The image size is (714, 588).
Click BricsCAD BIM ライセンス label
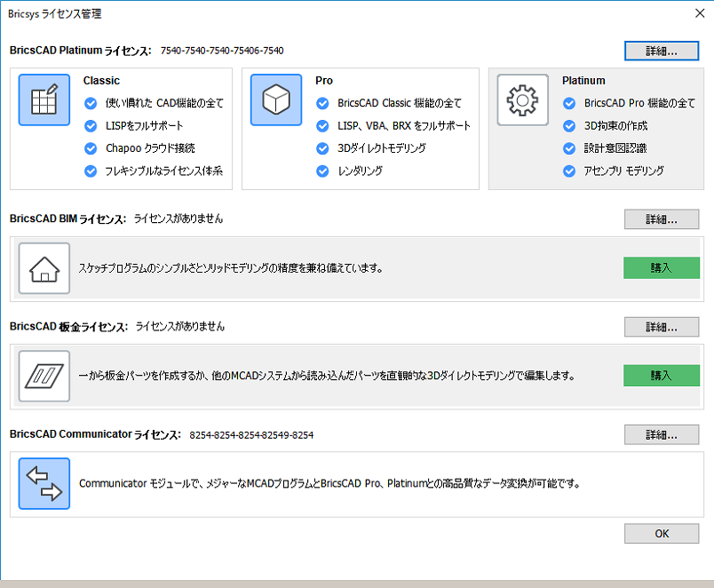pyautogui.click(x=67, y=219)
